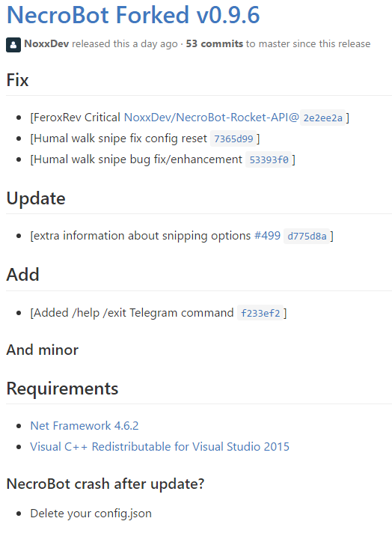The height and width of the screenshot is (536, 392).
Task: Click the 'NecroBot crash after update?' heading
Action: point(105,484)
